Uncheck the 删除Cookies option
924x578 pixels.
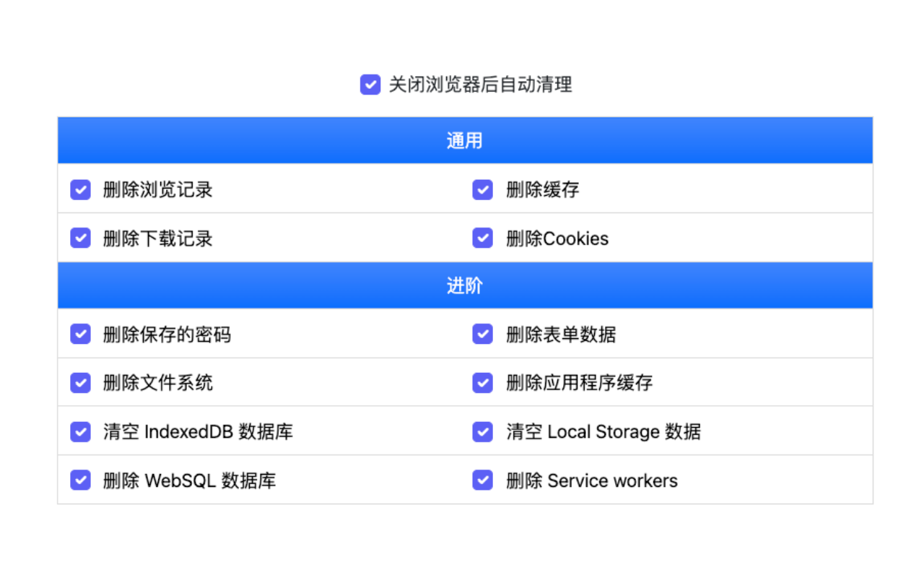coord(482,238)
